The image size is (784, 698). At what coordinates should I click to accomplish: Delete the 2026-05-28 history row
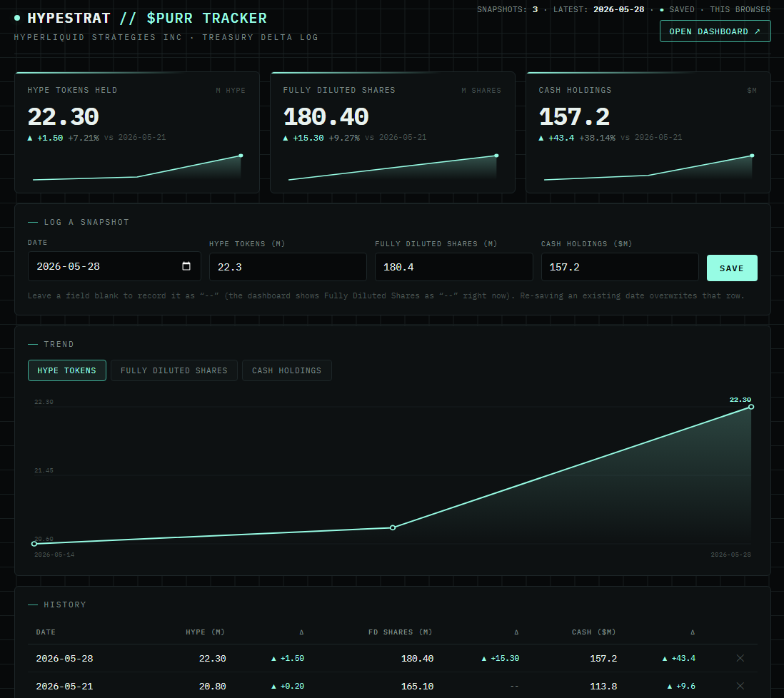(x=740, y=658)
